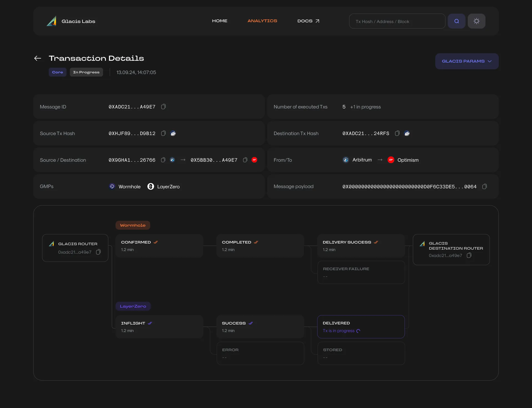The height and width of the screenshot is (408, 532).
Task: Open Source Tx Hash in block explorer
Action: [x=173, y=133]
